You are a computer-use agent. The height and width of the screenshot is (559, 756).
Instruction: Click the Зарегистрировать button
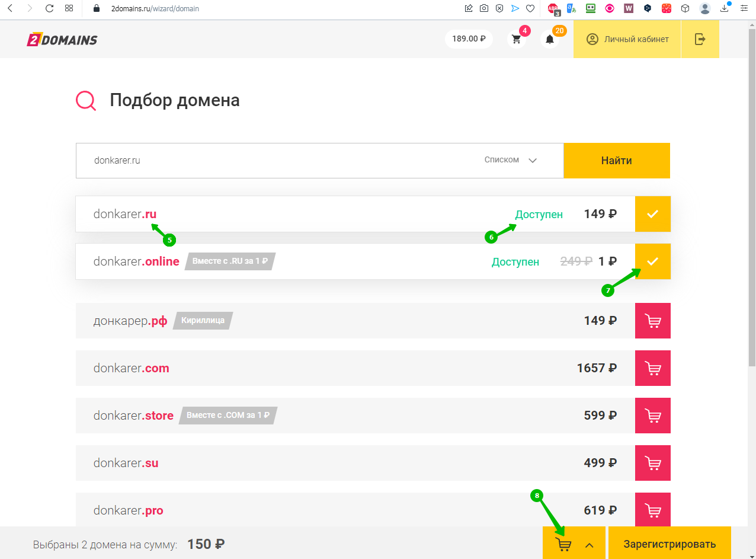point(669,544)
